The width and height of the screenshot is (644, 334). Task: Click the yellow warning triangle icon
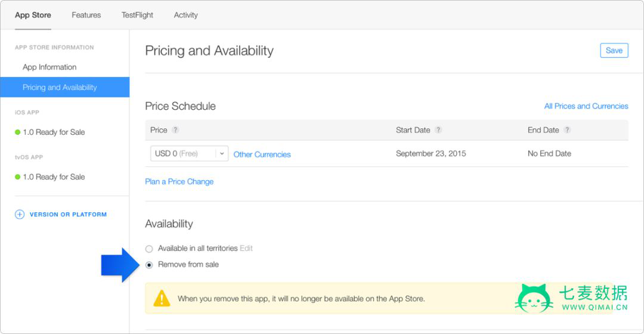click(x=162, y=298)
